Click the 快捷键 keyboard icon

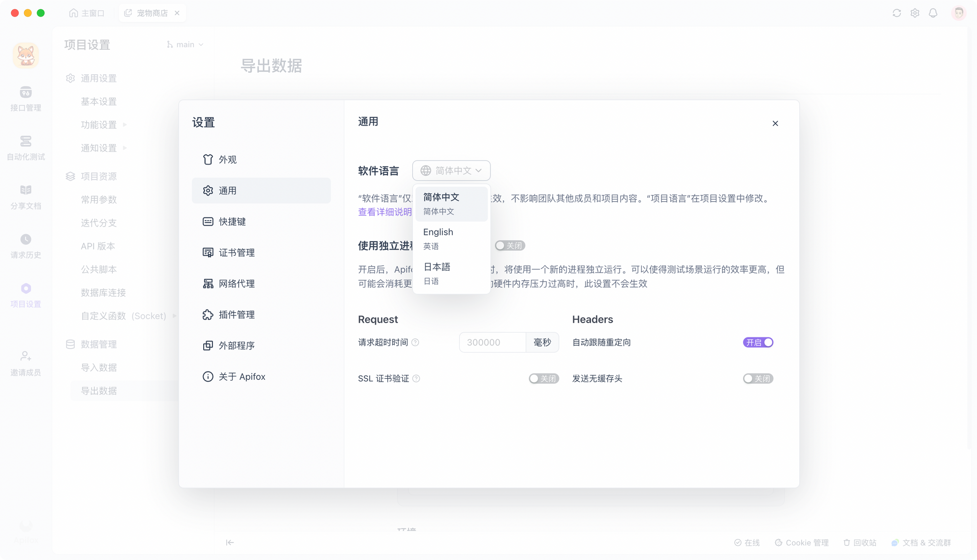(208, 222)
